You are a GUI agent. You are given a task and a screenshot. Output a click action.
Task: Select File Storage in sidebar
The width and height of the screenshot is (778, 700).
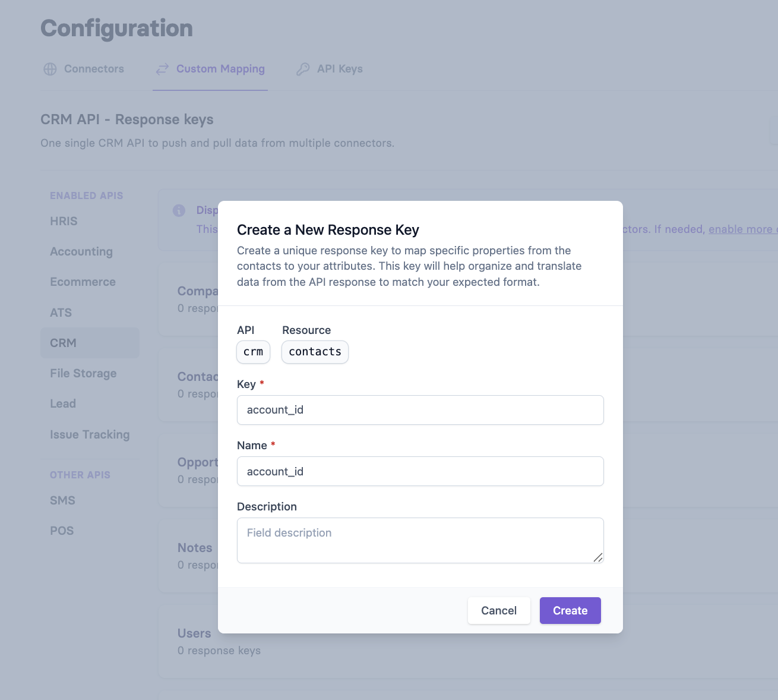coord(83,373)
